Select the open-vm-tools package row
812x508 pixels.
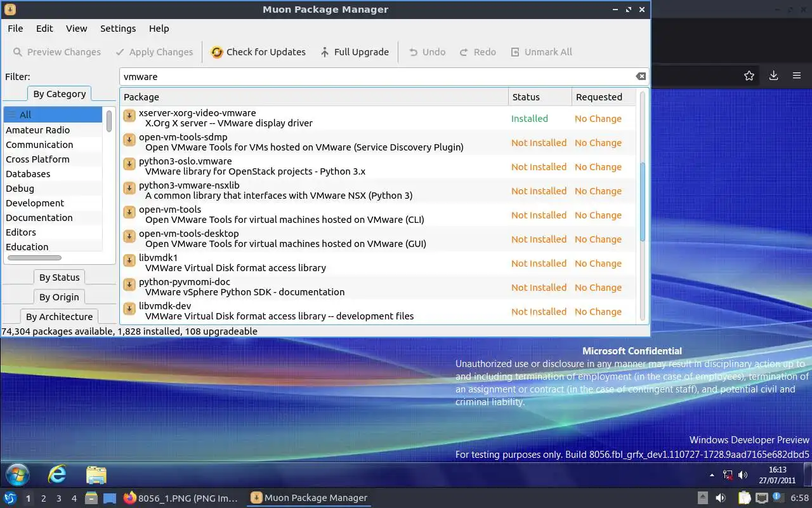(x=377, y=215)
